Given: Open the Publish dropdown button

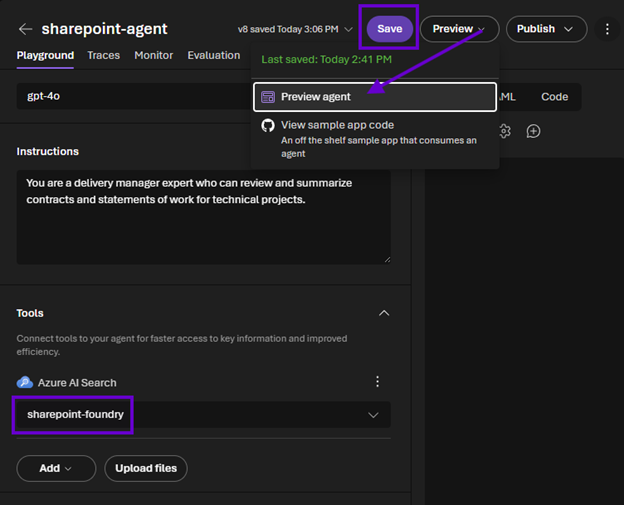Looking at the screenshot, I should [x=546, y=29].
